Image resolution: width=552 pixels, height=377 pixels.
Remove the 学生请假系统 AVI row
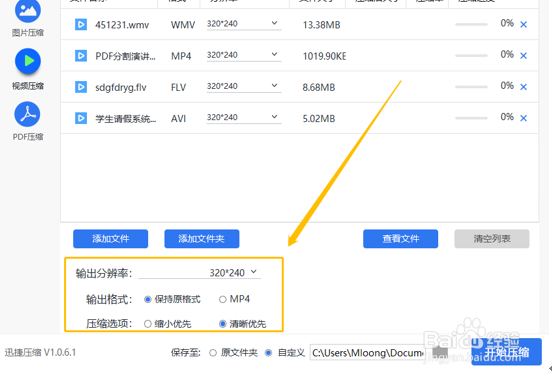point(523,118)
